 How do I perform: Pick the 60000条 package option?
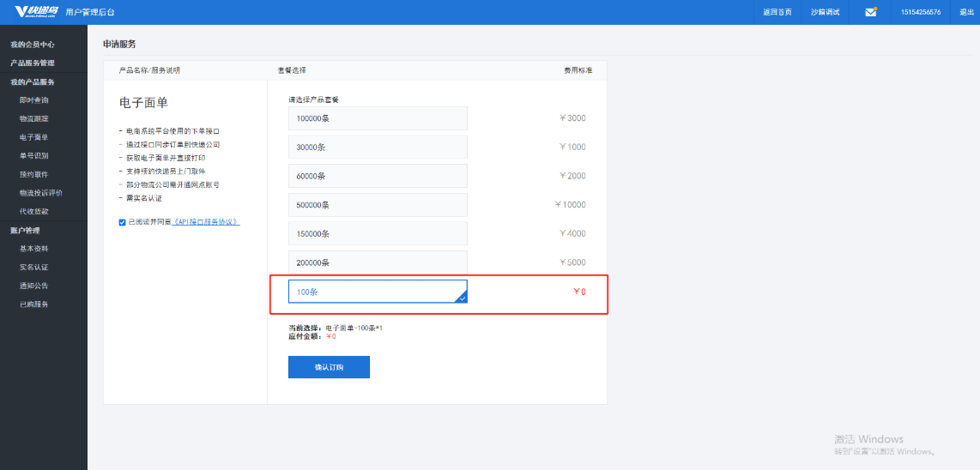(x=378, y=176)
